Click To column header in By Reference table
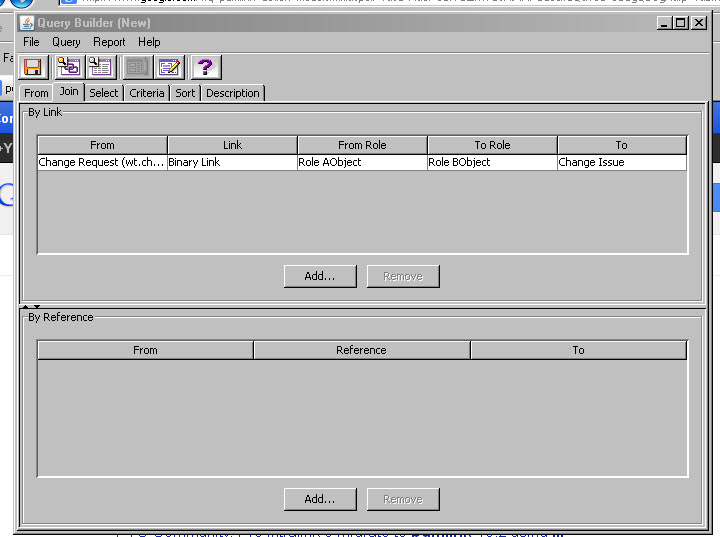The height and width of the screenshot is (537, 720). pos(579,350)
